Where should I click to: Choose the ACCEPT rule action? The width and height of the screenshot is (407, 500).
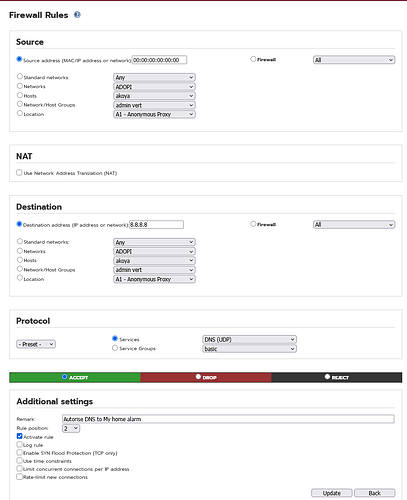pos(65,377)
